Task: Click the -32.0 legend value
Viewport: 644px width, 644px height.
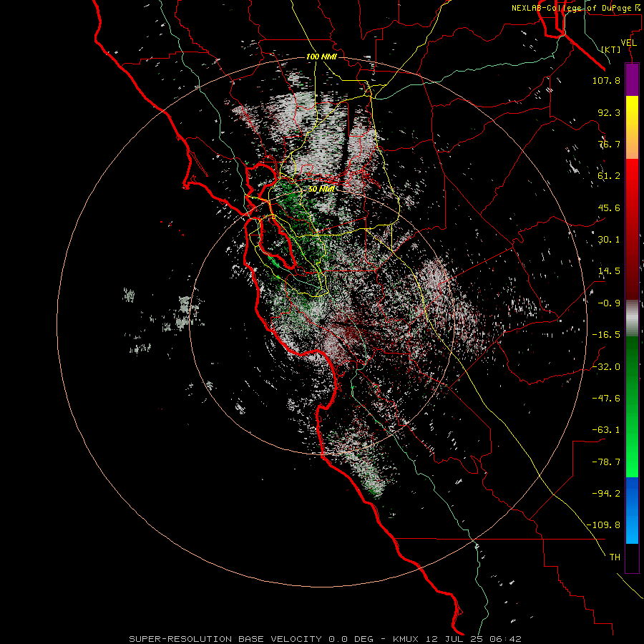Action: 606,367
